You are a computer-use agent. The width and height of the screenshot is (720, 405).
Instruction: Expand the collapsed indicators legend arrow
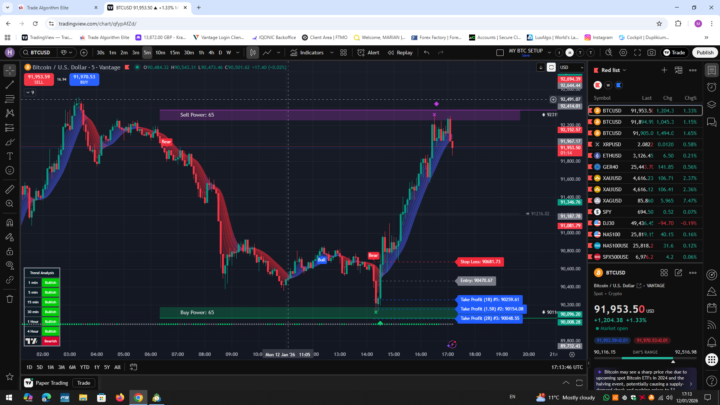[x=30, y=92]
